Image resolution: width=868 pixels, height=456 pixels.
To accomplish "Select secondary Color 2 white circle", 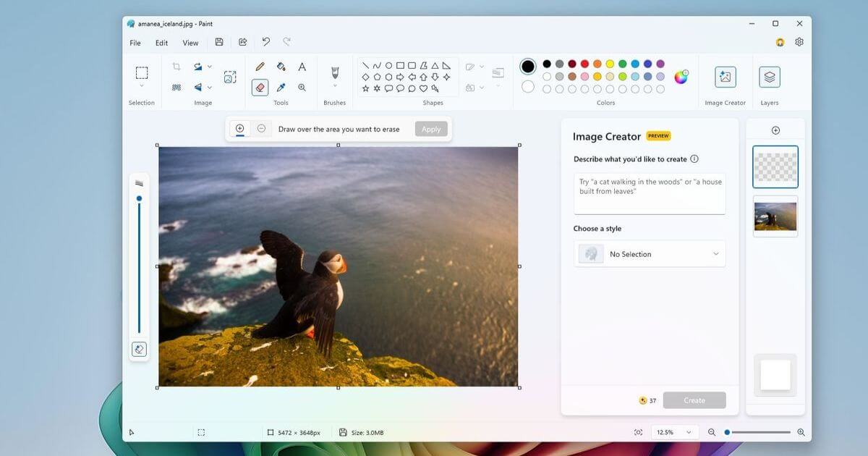I will coord(528,87).
